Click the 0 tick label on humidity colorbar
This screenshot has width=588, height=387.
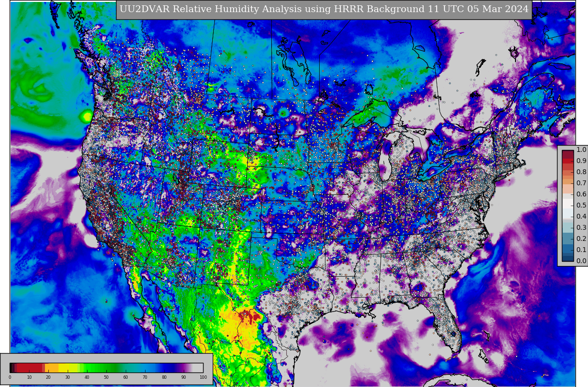click(10, 377)
